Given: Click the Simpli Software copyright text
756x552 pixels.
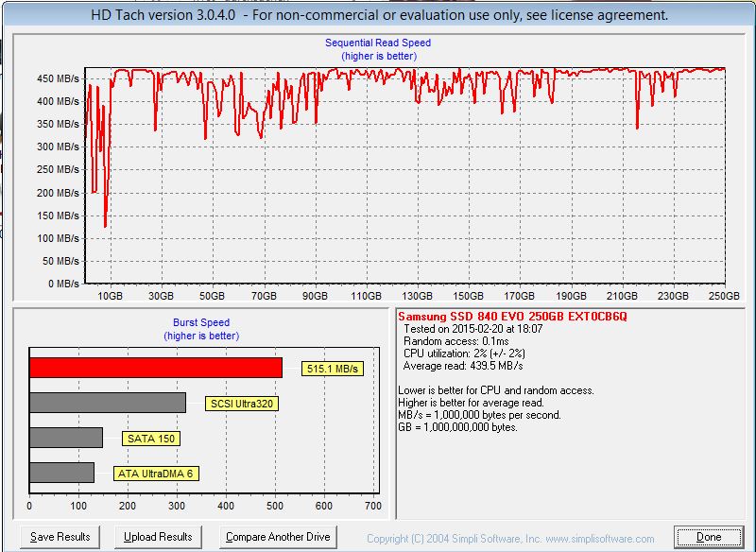Looking at the screenshot, I should (510, 539).
